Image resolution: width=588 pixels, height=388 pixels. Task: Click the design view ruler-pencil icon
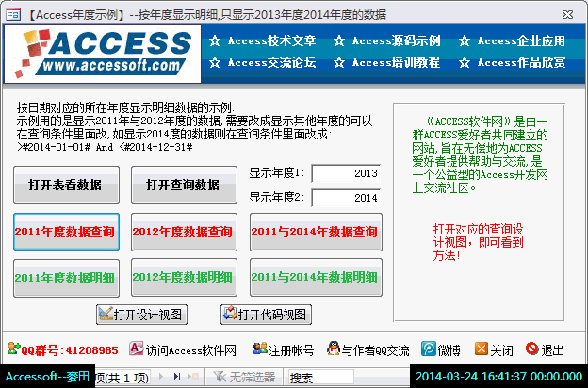[x=106, y=314]
